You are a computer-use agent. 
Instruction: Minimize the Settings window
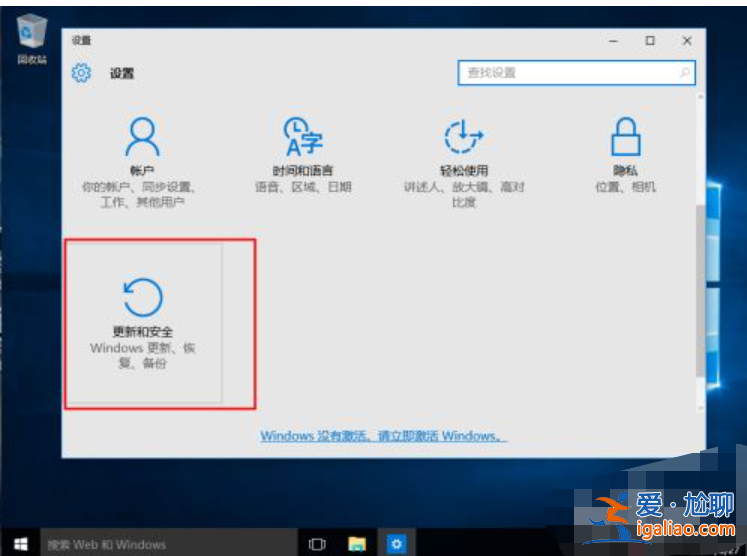point(613,41)
